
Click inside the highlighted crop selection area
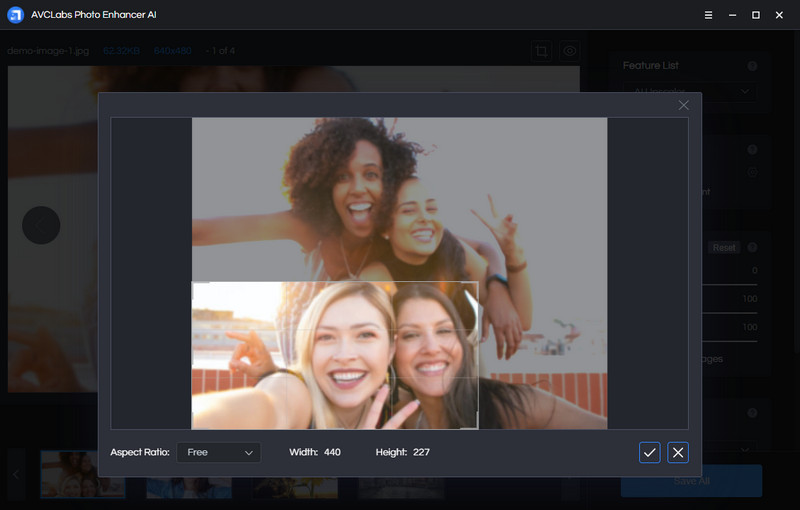pos(335,355)
